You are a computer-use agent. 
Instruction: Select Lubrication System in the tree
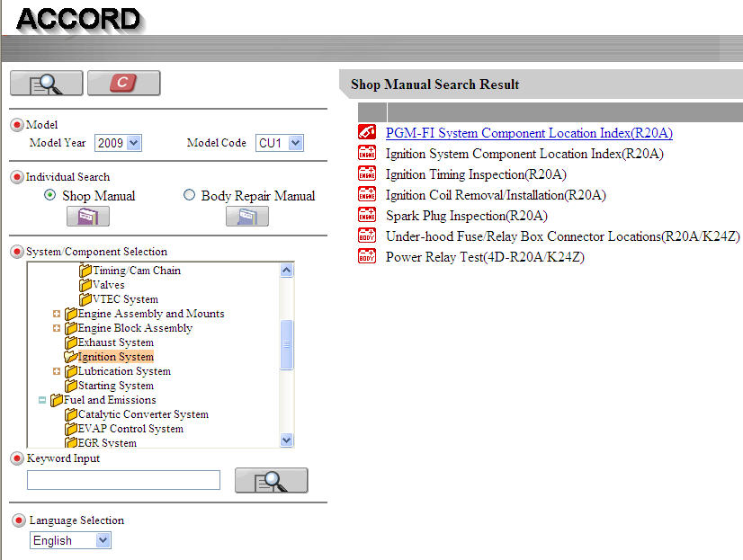point(125,371)
